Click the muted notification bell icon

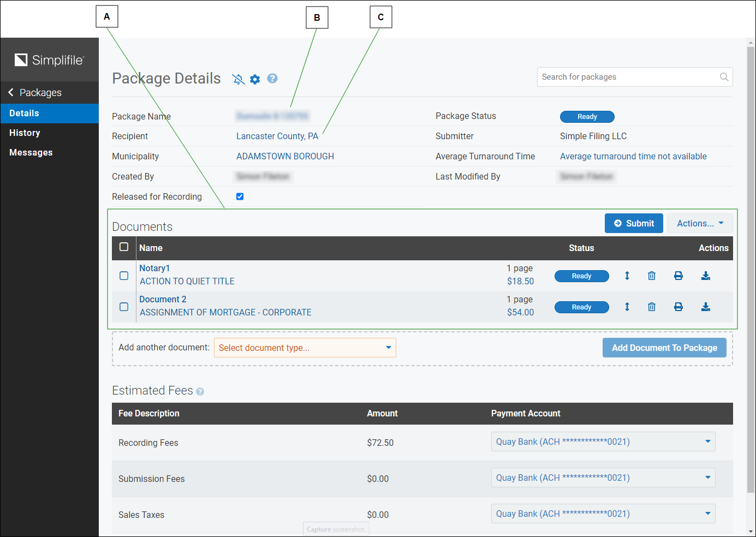coord(238,80)
